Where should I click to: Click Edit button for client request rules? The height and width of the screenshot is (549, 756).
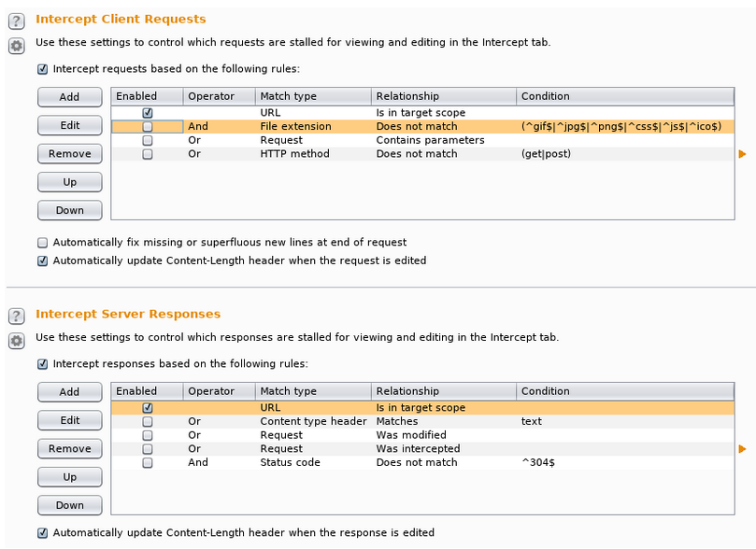click(69, 125)
